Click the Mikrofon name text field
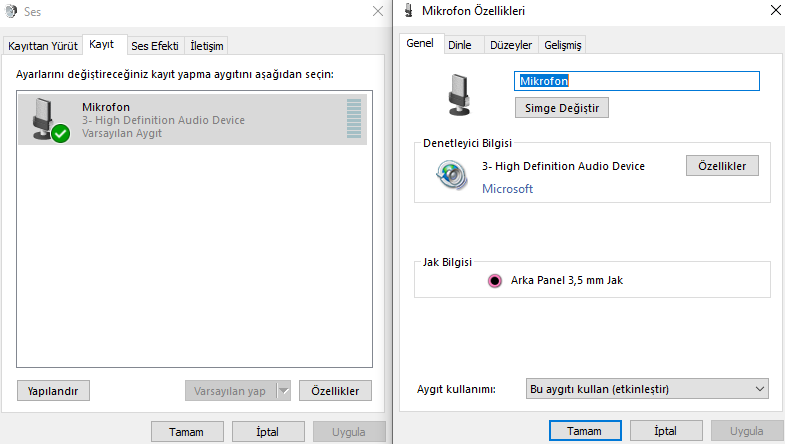 click(637, 81)
